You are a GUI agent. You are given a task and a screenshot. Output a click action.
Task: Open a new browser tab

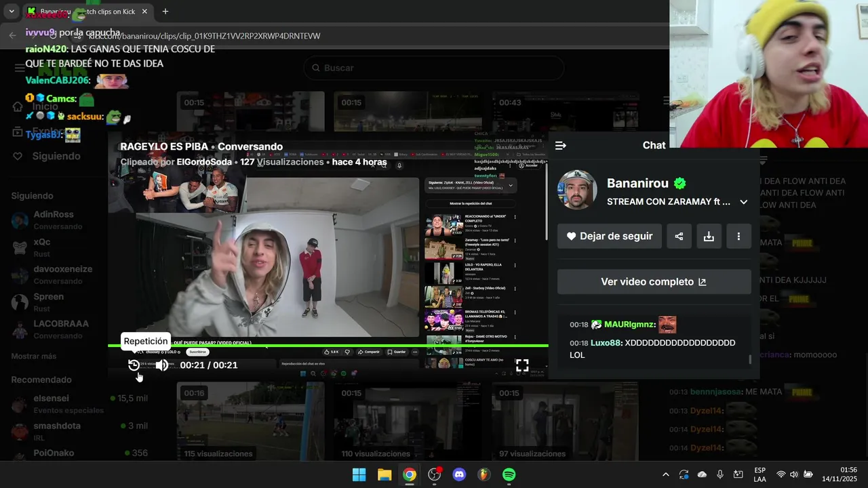point(165,12)
